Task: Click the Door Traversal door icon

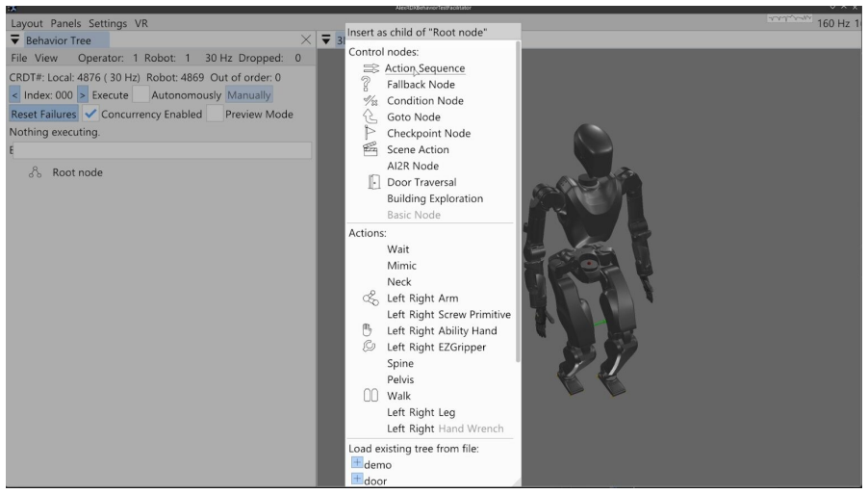Action: tap(373, 182)
